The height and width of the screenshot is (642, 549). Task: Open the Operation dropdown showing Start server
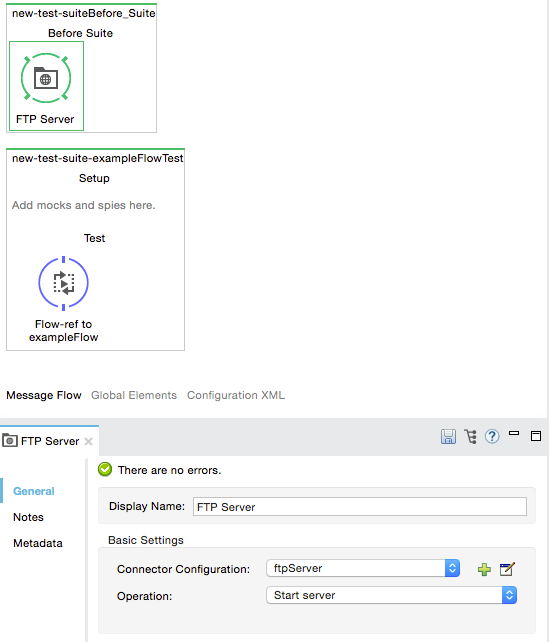391,595
